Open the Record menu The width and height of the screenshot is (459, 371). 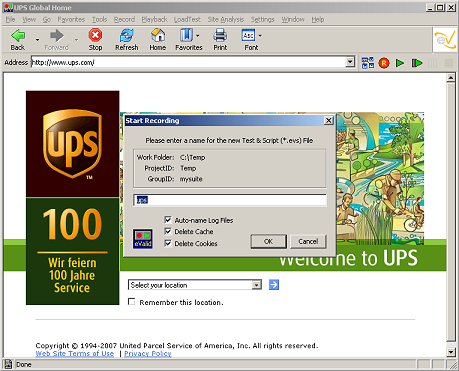(x=124, y=19)
